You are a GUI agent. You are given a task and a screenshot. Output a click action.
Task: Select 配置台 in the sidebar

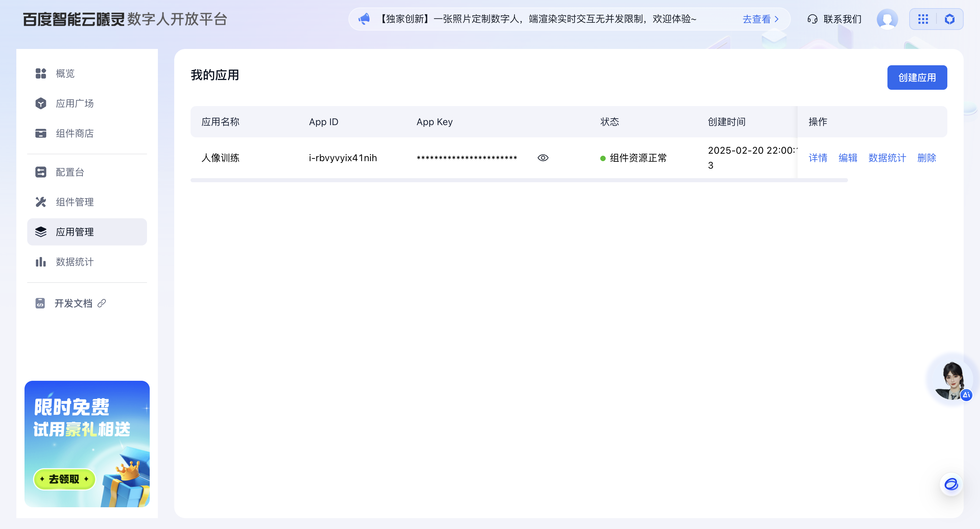[87, 172]
